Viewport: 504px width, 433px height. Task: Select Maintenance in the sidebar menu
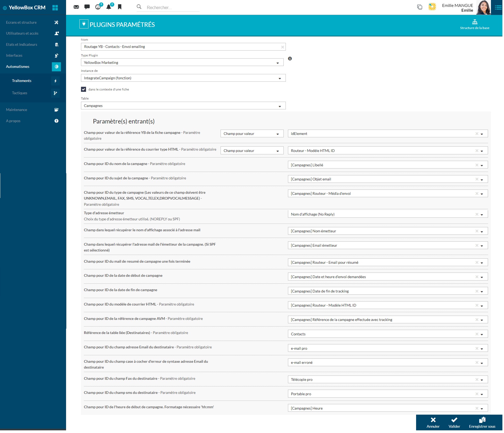coord(17,110)
